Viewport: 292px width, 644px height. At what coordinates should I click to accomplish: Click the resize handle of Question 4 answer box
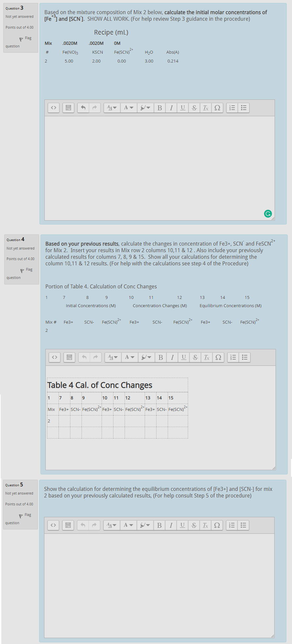point(274,468)
